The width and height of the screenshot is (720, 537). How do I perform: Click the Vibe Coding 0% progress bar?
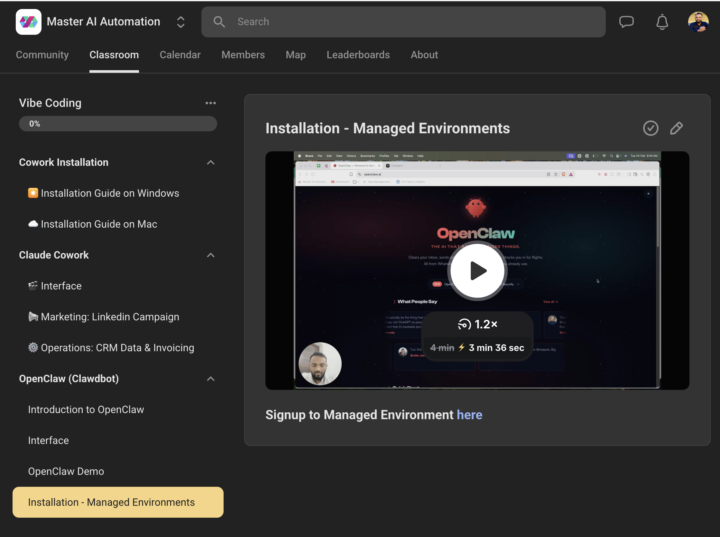click(x=118, y=124)
